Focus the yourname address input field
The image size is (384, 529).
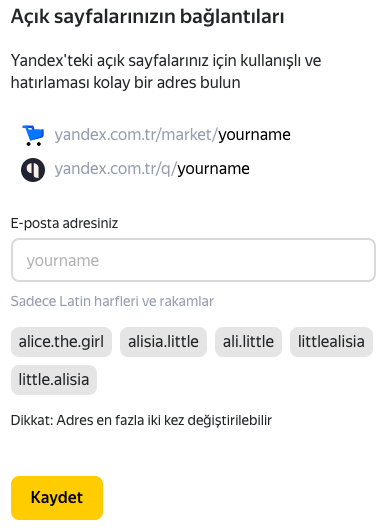click(193, 260)
